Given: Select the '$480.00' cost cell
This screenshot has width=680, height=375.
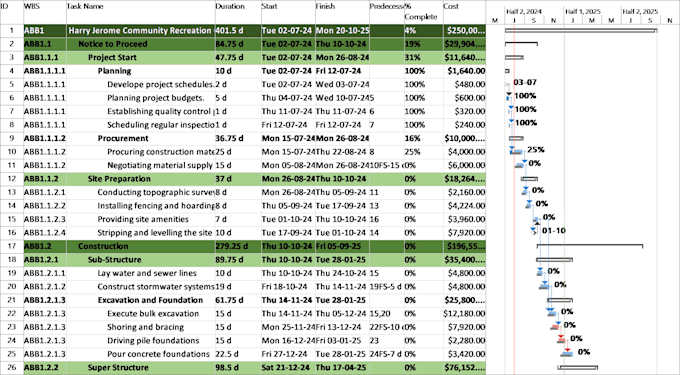Looking at the screenshot, I should pyautogui.click(x=464, y=85).
